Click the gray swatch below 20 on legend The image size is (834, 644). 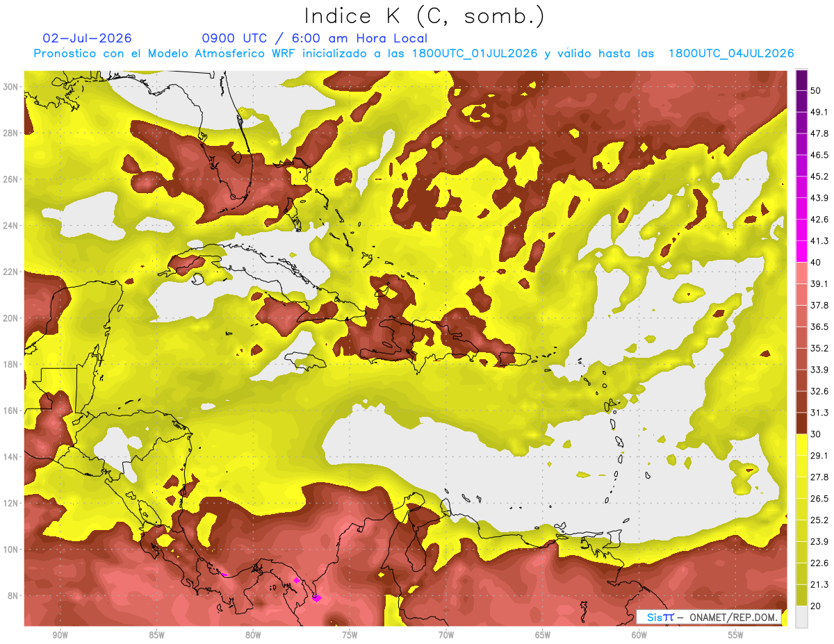coord(802,617)
